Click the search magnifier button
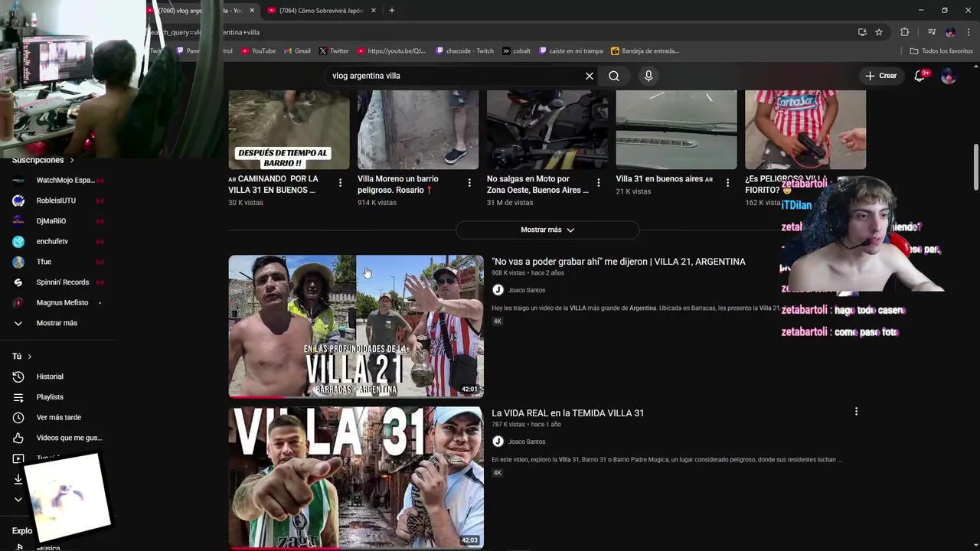The width and height of the screenshot is (980, 551). click(x=614, y=76)
